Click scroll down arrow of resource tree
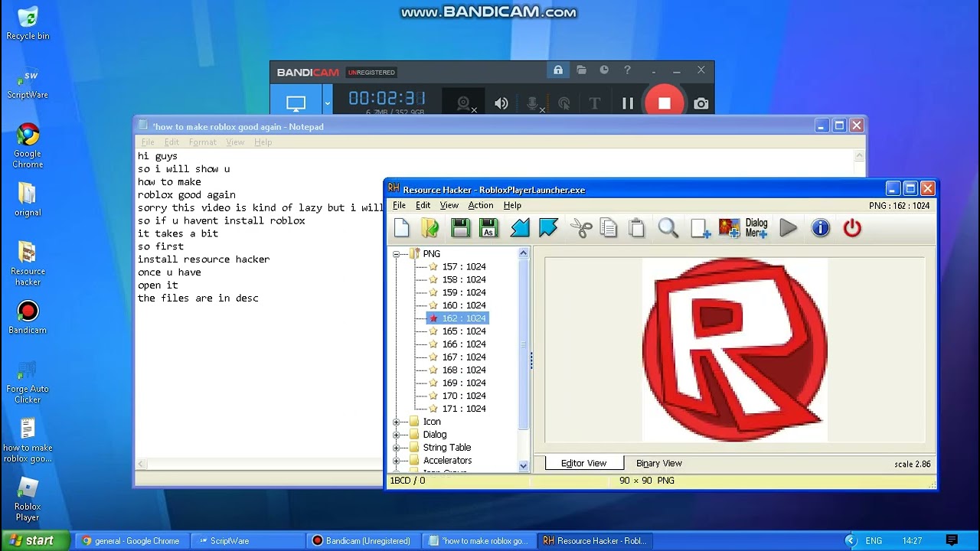980x551 pixels. pyautogui.click(x=524, y=465)
